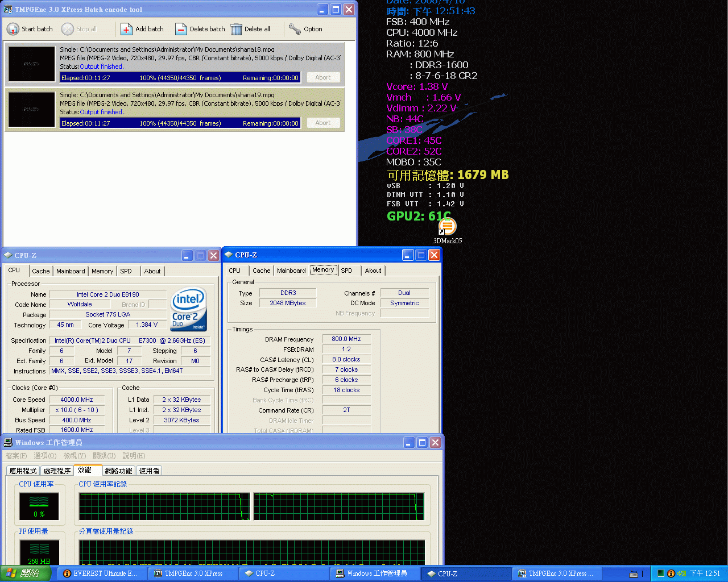Image resolution: width=728 pixels, height=582 pixels.
Task: Switch to 處理程序 tab in Task Manager
Action: point(57,471)
